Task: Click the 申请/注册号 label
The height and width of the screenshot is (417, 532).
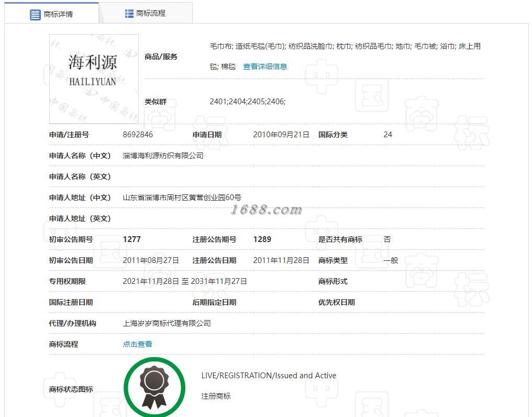Action: (x=69, y=135)
